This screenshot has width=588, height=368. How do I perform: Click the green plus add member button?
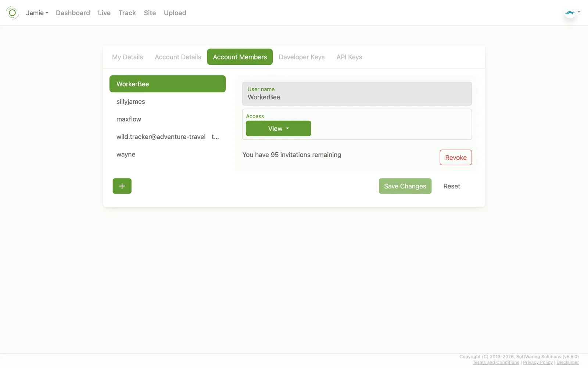(x=122, y=186)
